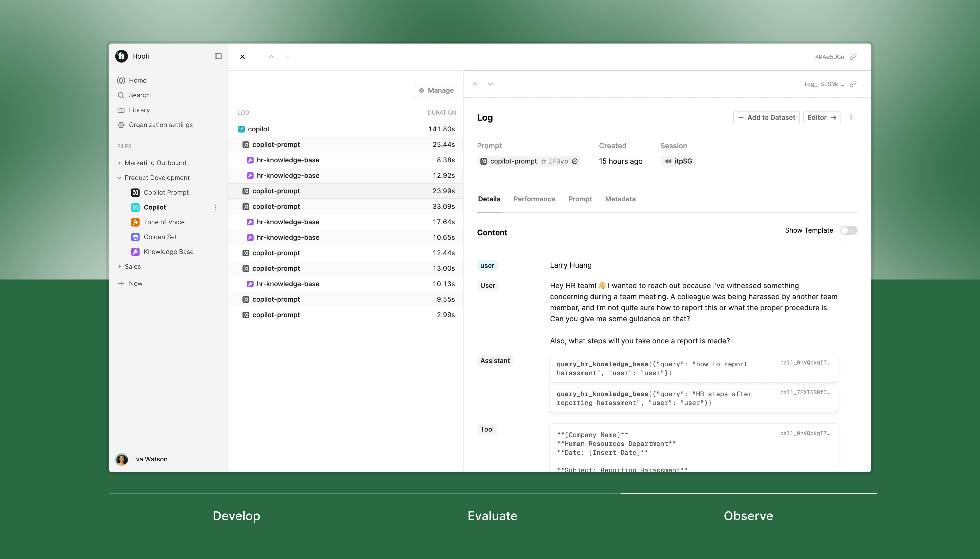Switch to the Performance tab
The height and width of the screenshot is (559, 980).
[x=534, y=199]
